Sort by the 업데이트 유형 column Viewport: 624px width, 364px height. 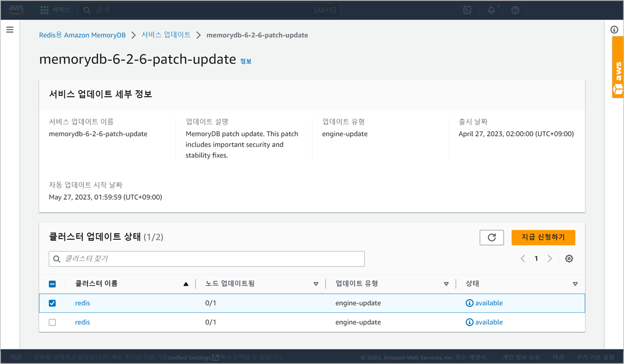446,284
